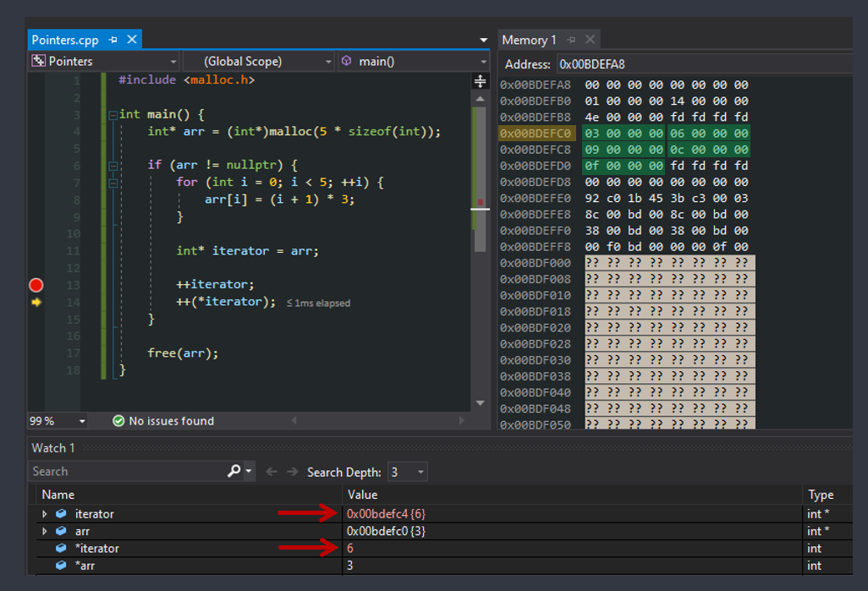Switch to the Memory 1 tab
Image resolution: width=868 pixels, height=591 pixels.
[x=529, y=40]
